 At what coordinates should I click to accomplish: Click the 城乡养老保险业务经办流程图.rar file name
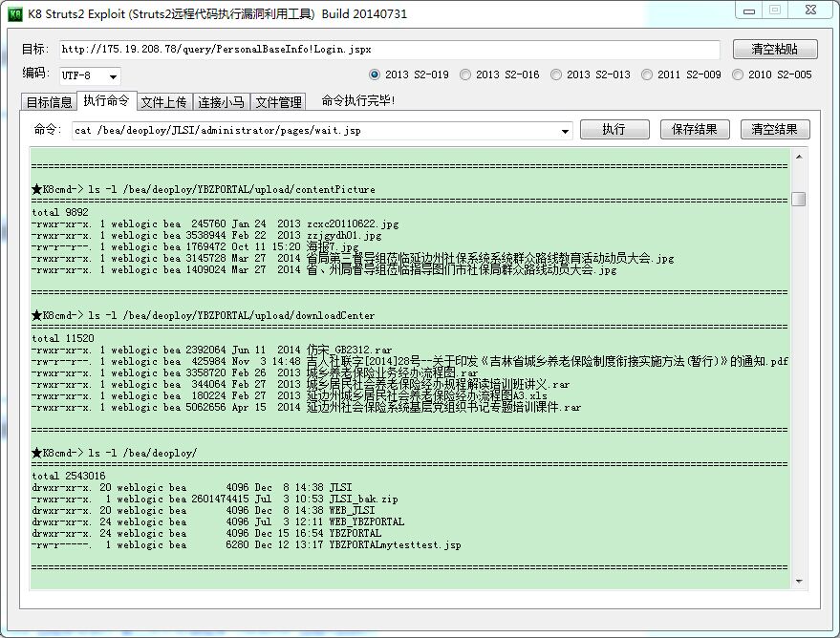(392, 372)
